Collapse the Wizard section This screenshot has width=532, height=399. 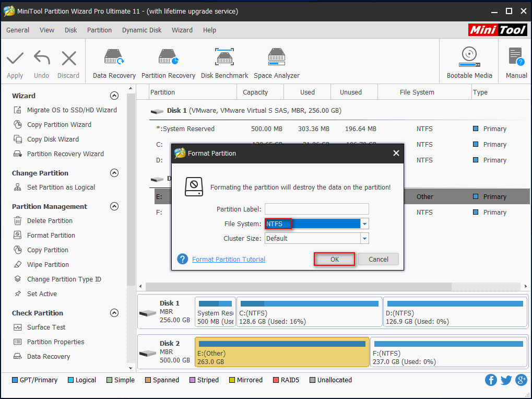tap(114, 96)
